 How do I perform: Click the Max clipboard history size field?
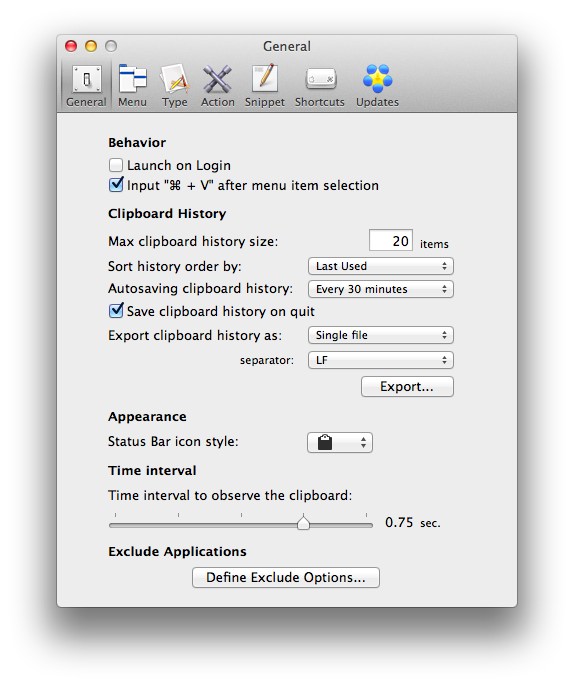click(x=391, y=240)
